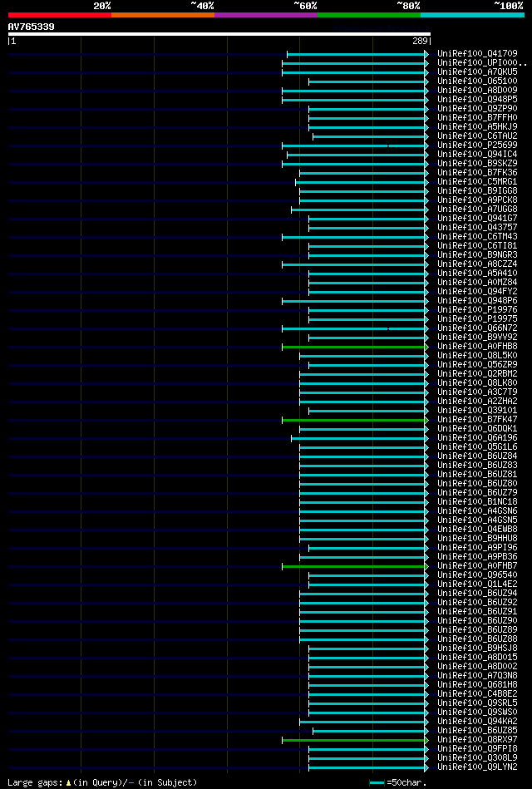532x789 pixels.
Task: Select the UniRef100_B7FFH0 label
Action: click(x=477, y=118)
